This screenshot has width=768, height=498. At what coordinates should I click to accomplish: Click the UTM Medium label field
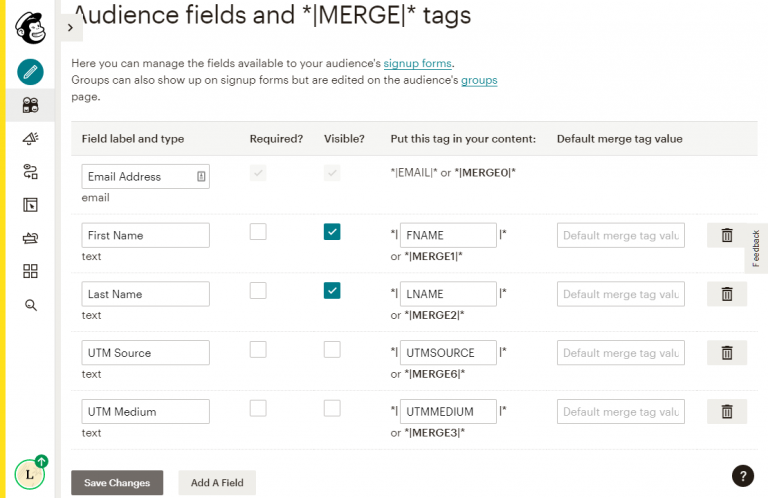pyautogui.click(x=145, y=412)
